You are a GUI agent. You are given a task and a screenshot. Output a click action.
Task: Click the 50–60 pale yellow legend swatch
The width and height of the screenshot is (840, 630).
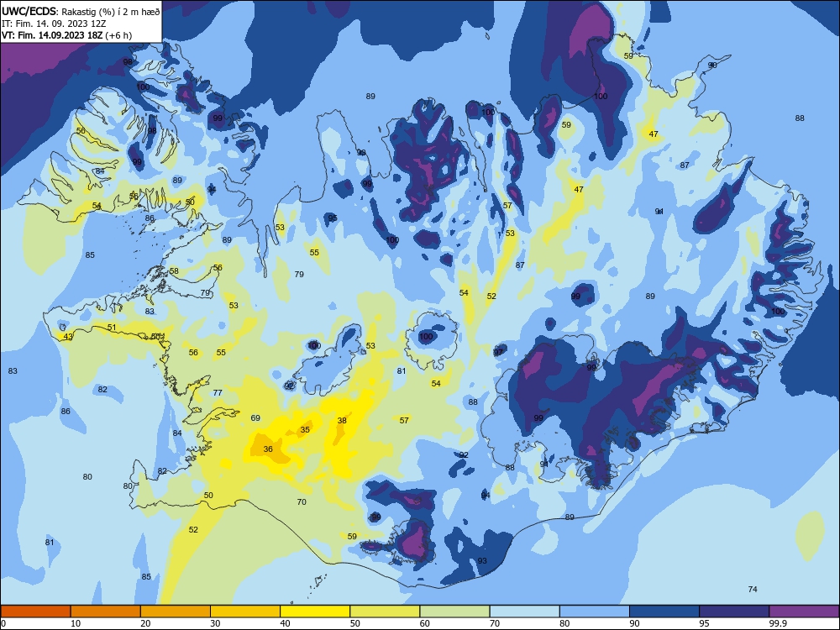pyautogui.click(x=385, y=612)
